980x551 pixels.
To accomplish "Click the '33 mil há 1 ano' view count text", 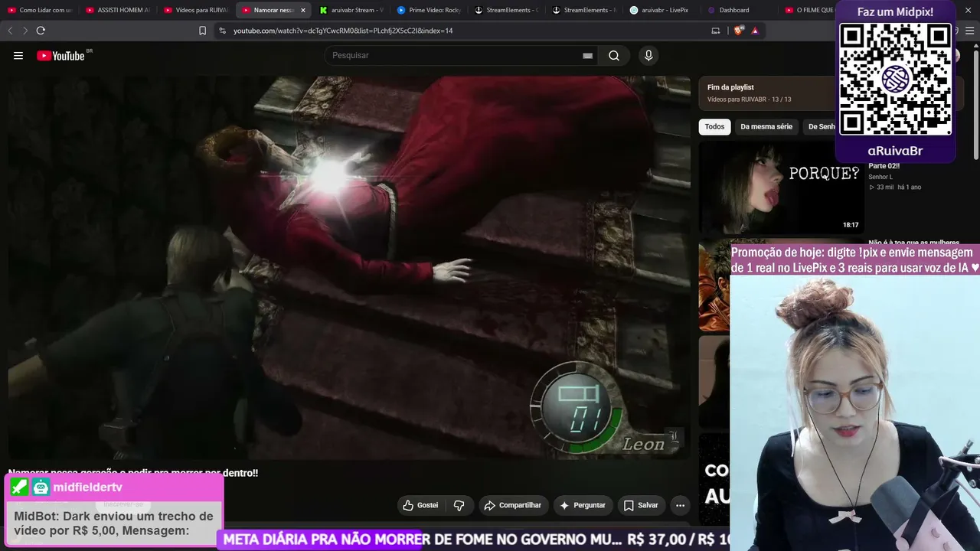I will pos(894,187).
